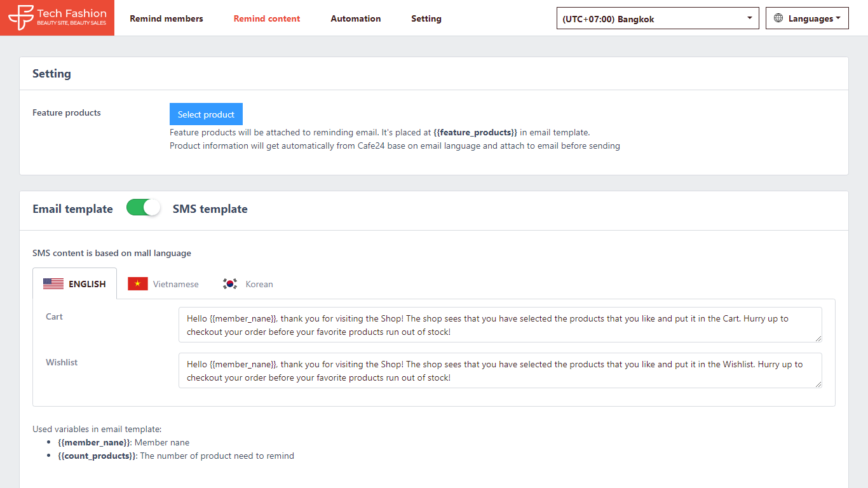Image resolution: width=868 pixels, height=488 pixels.
Task: Click the globe icon in Languages button
Action: point(778,18)
